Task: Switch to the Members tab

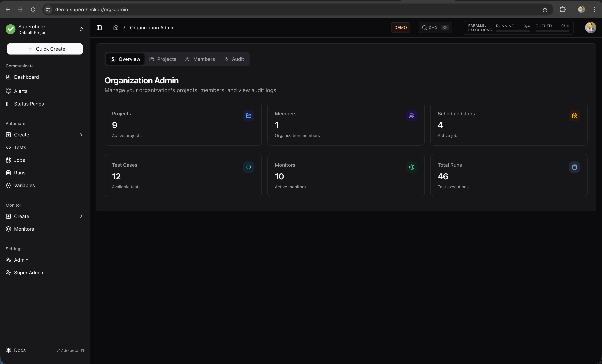Action: coord(200,59)
